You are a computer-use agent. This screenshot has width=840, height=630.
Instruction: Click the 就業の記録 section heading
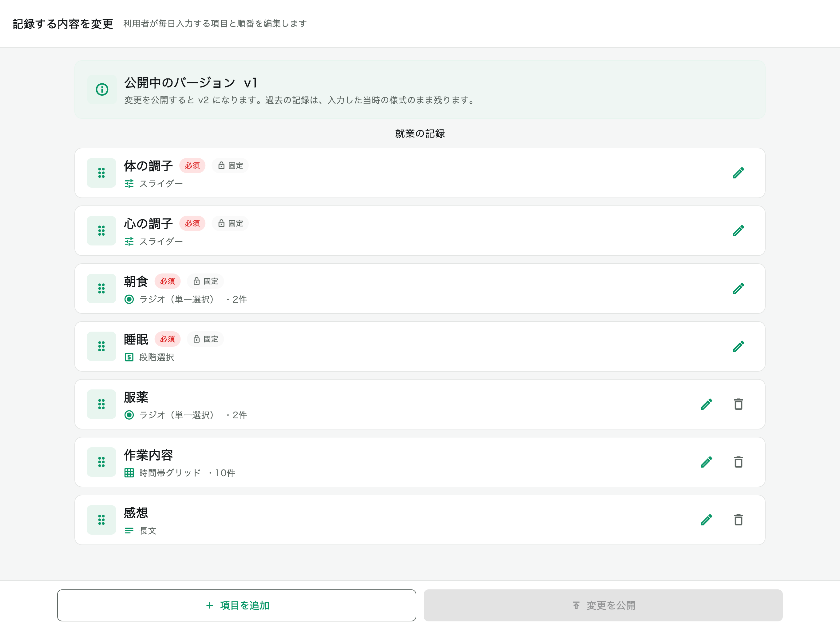(x=420, y=134)
